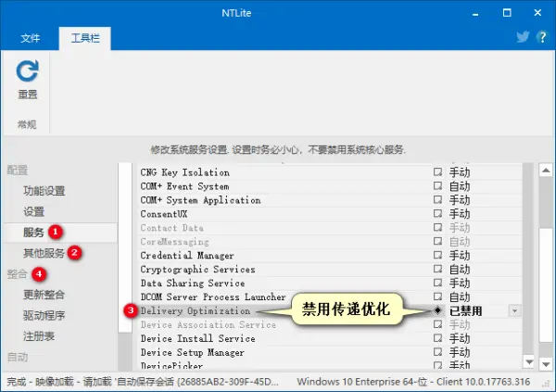
Task: Select 其他服务 in the sidebar
Action: (44, 253)
